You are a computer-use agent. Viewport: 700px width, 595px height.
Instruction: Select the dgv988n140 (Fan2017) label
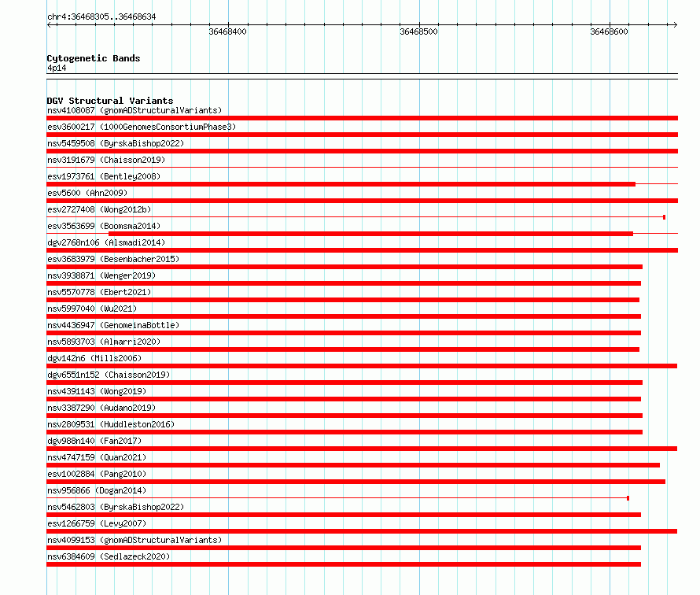coord(94,441)
